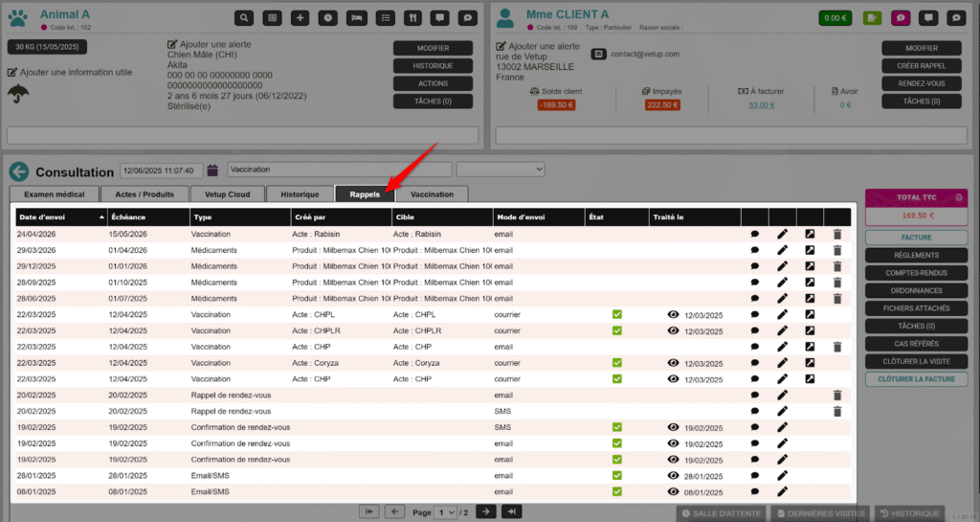Open the calendar icon beside consultation date
This screenshot has height=522, width=980.
(x=213, y=170)
